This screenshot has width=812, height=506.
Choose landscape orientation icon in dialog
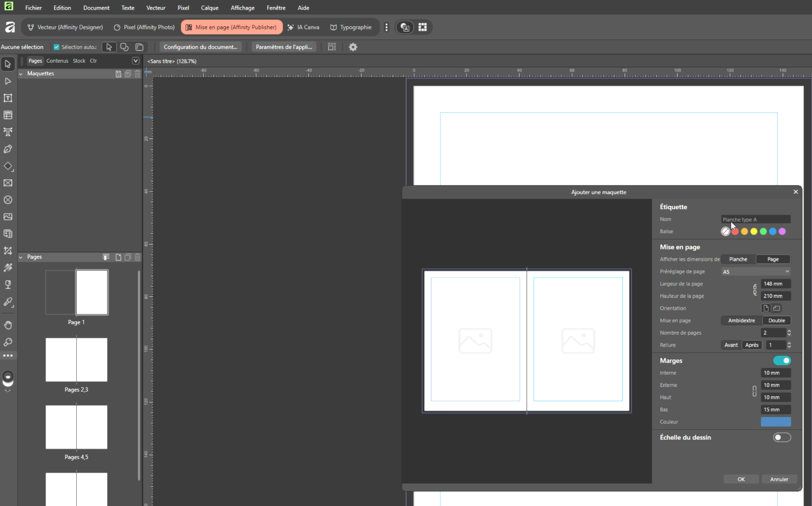click(777, 308)
